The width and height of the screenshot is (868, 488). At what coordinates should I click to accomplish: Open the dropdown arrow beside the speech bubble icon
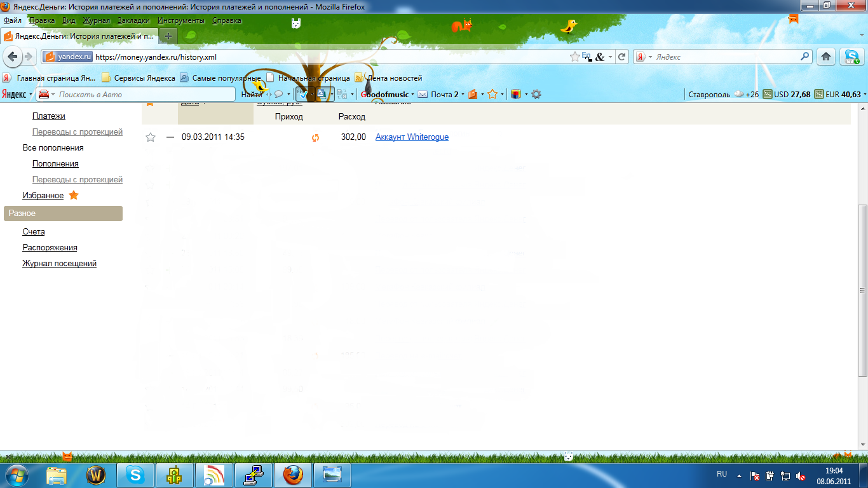click(x=288, y=95)
